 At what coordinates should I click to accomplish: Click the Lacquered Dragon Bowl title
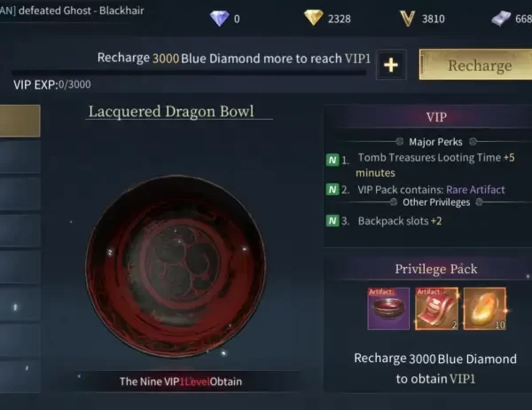coord(171,112)
